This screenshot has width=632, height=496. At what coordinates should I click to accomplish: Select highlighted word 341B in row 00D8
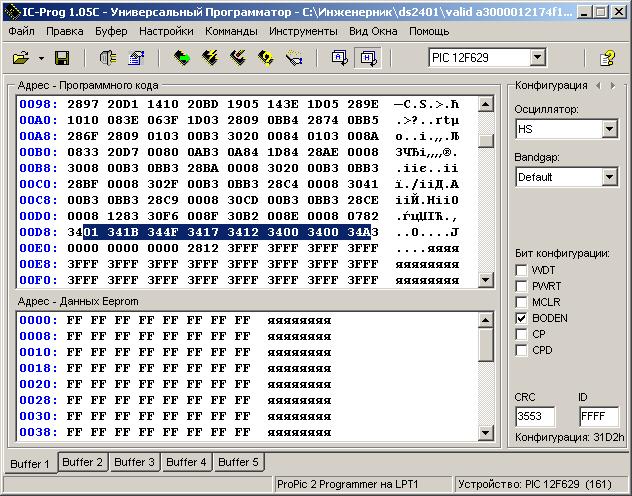click(x=123, y=232)
